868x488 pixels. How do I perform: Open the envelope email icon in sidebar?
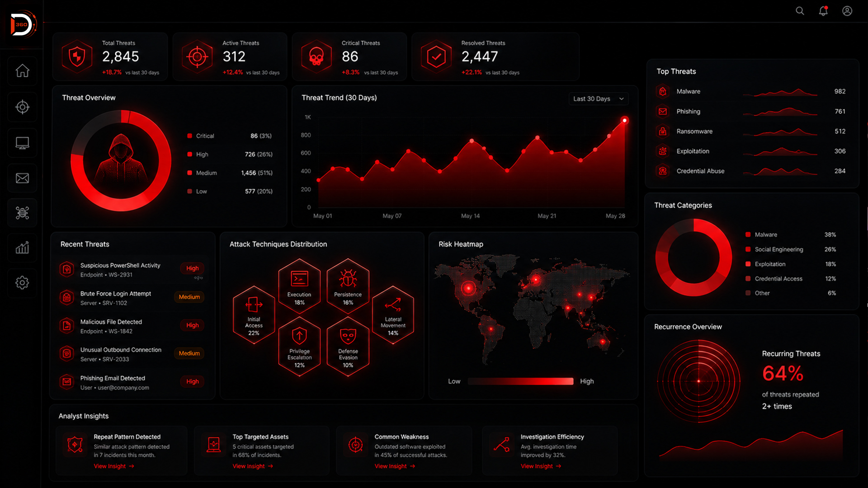[x=22, y=178]
